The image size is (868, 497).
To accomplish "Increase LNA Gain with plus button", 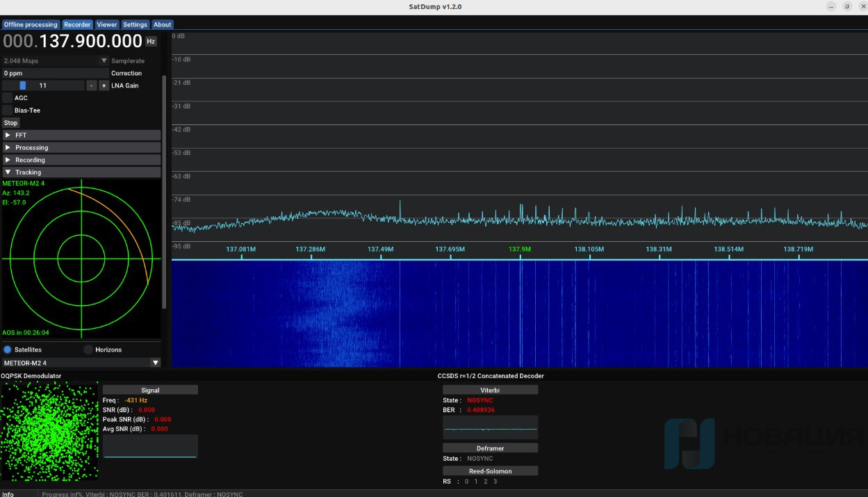I will click(x=104, y=85).
